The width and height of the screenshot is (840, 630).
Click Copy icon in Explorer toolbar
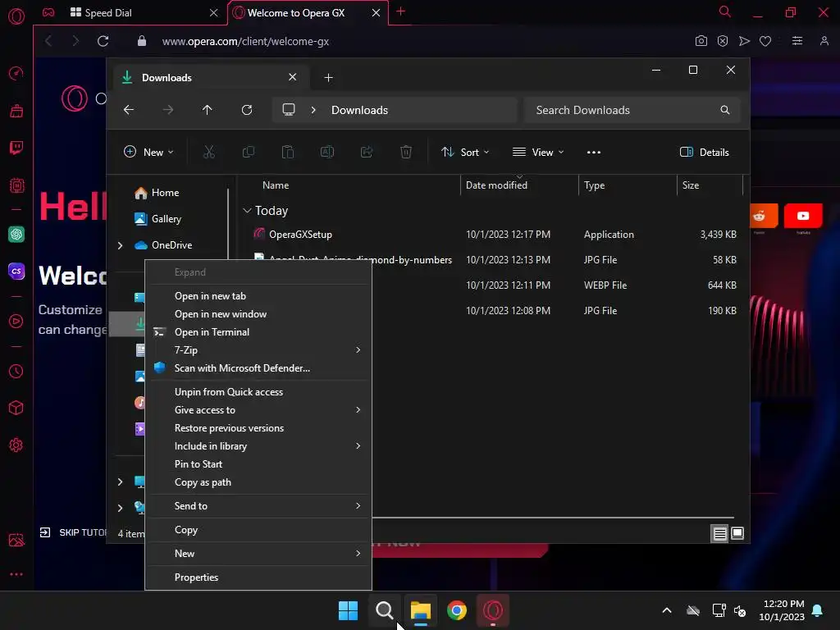(x=248, y=152)
